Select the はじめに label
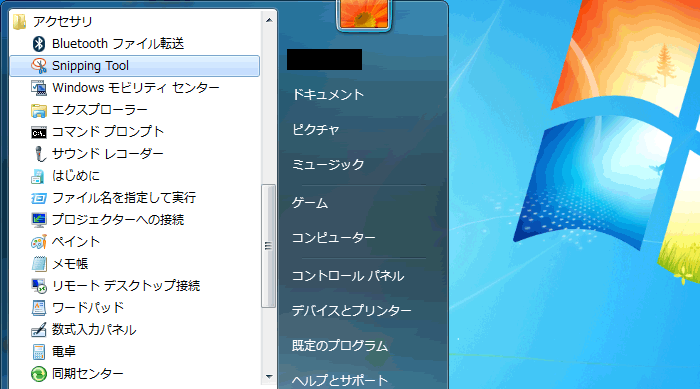The width and height of the screenshot is (700, 389). [x=76, y=176]
